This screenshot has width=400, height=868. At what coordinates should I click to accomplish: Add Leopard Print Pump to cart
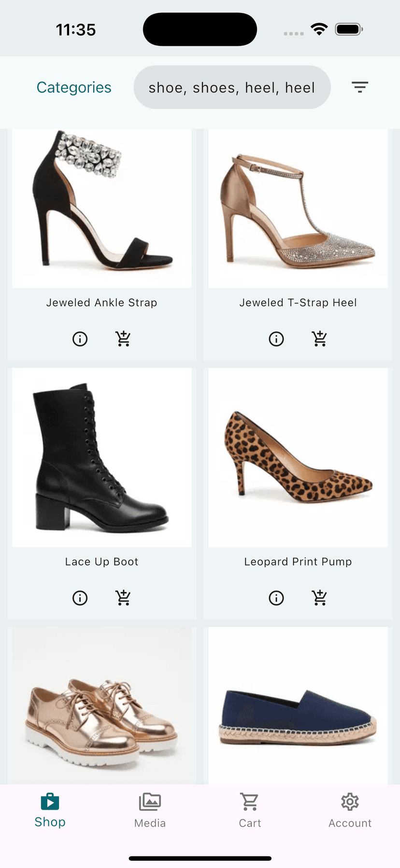(319, 598)
